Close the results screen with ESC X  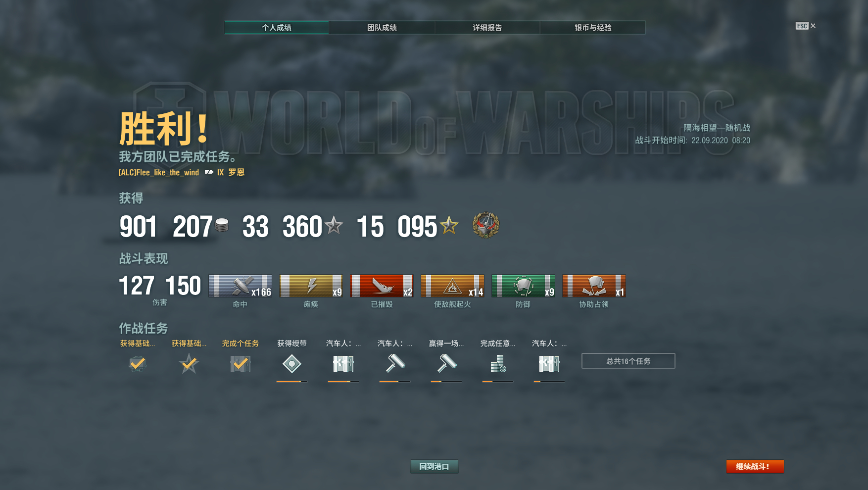pos(806,26)
